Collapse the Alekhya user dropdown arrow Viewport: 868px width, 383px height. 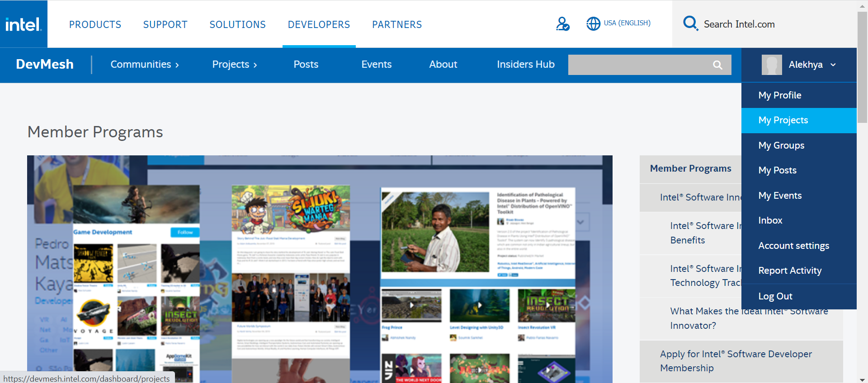pos(833,65)
